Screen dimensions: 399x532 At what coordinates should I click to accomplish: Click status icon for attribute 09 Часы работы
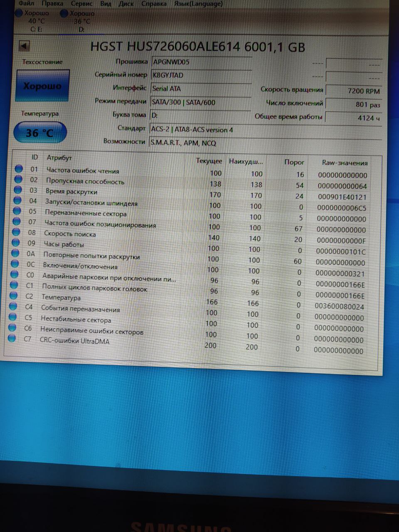[x=16, y=243]
